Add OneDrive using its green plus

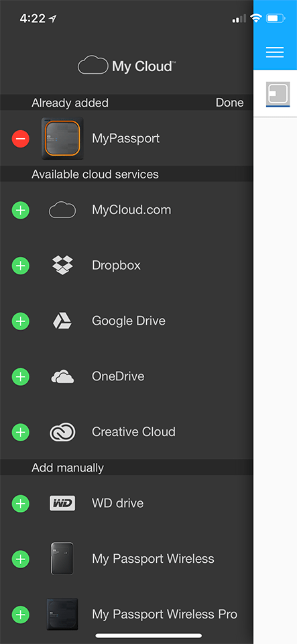pos(20,376)
